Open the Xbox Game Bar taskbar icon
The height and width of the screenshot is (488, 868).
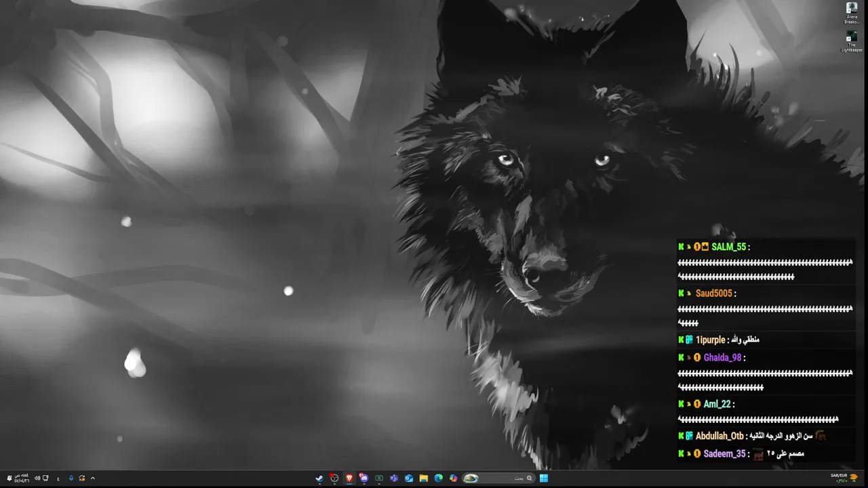[x=379, y=479]
